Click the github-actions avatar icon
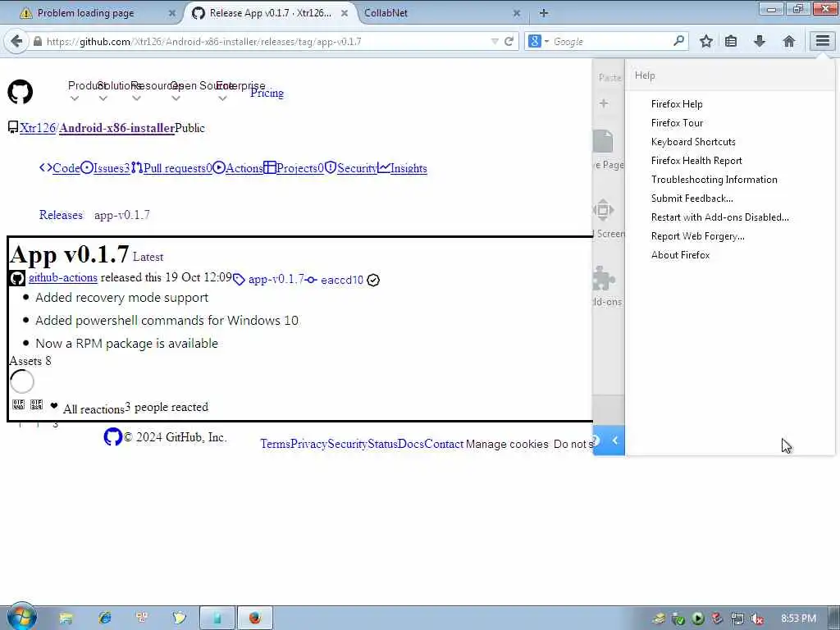The width and height of the screenshot is (840, 630). pos(16,278)
